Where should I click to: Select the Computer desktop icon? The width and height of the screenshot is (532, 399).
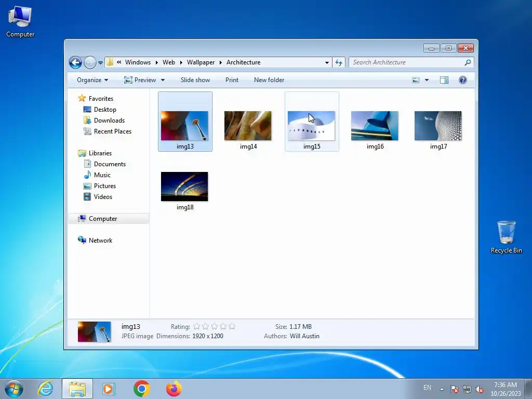point(20,21)
